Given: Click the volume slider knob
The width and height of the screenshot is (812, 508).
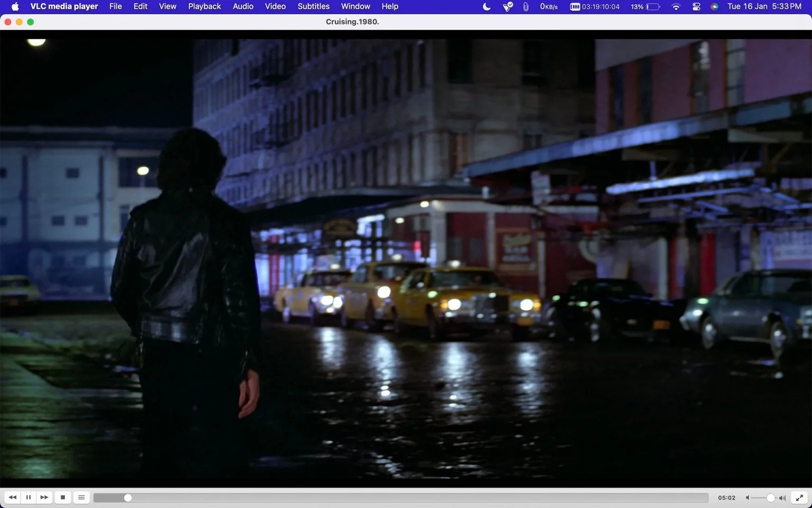Looking at the screenshot, I should click(x=771, y=498).
